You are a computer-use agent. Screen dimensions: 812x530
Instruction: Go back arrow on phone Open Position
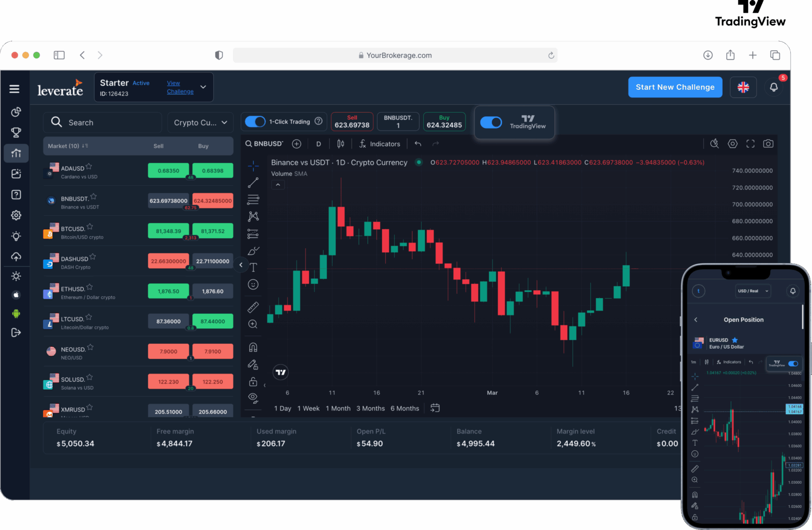click(x=696, y=320)
